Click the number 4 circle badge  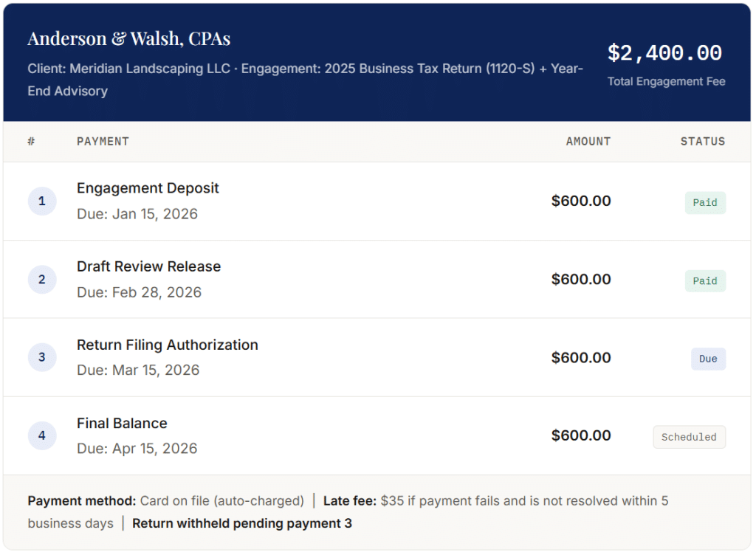click(42, 435)
